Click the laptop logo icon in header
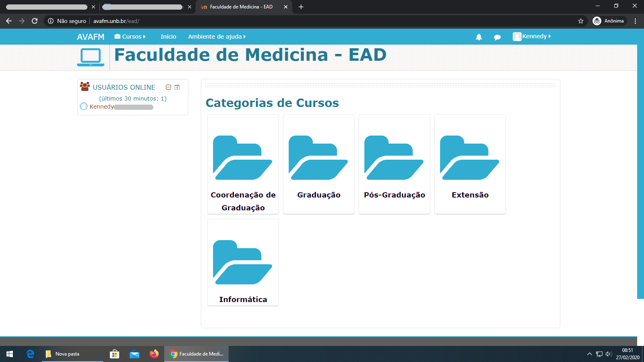The width and height of the screenshot is (644, 362). (91, 57)
